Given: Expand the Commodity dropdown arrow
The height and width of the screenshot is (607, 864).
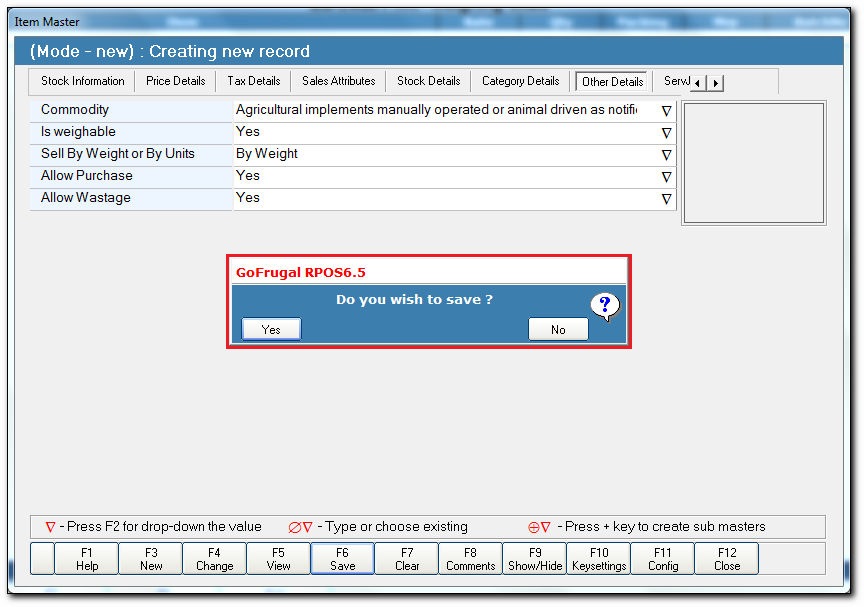Looking at the screenshot, I should click(666, 111).
